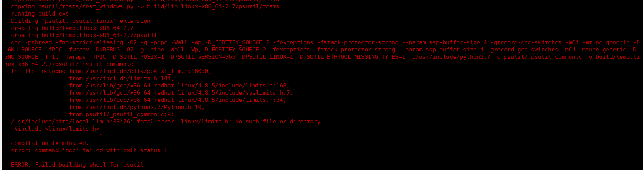This screenshot has width=644, height=170.
Task: Click 'In file included from posix1_lim.h' line
Action: 111,71
